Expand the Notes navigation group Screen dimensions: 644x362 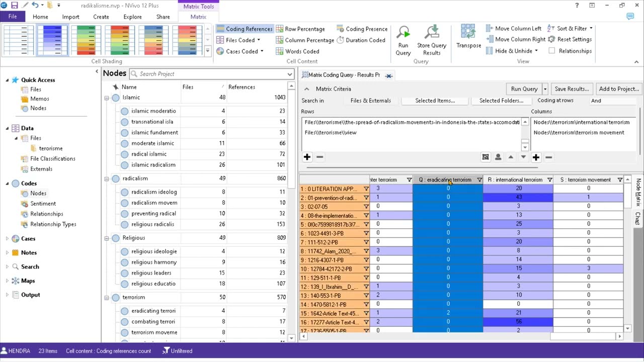tap(7, 253)
